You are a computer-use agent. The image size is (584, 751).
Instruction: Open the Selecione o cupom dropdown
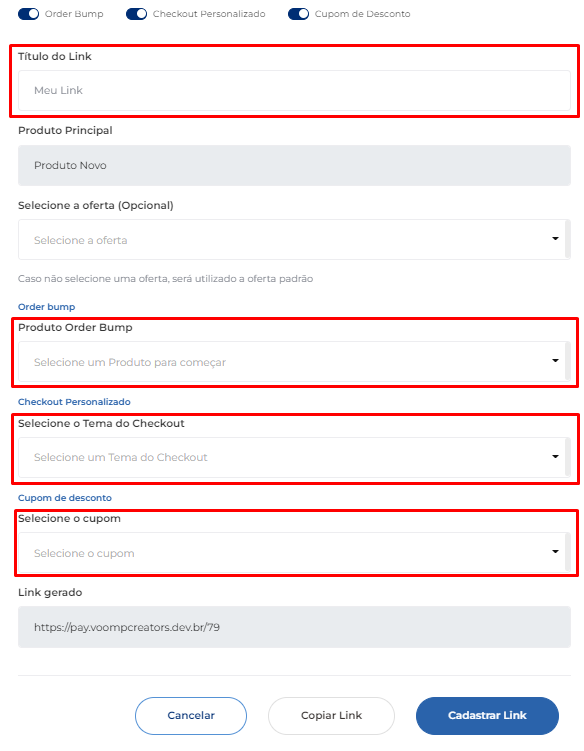(294, 552)
